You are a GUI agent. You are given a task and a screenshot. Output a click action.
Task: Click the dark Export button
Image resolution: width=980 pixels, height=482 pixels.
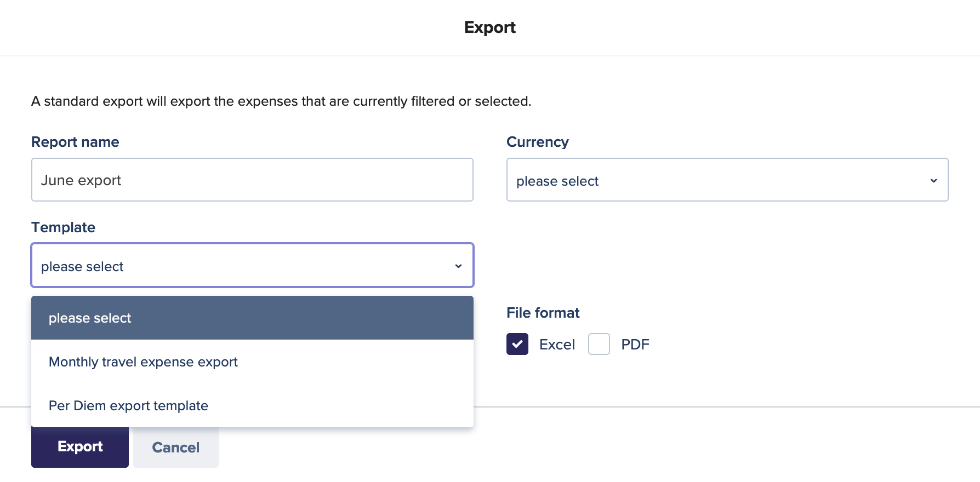click(80, 447)
